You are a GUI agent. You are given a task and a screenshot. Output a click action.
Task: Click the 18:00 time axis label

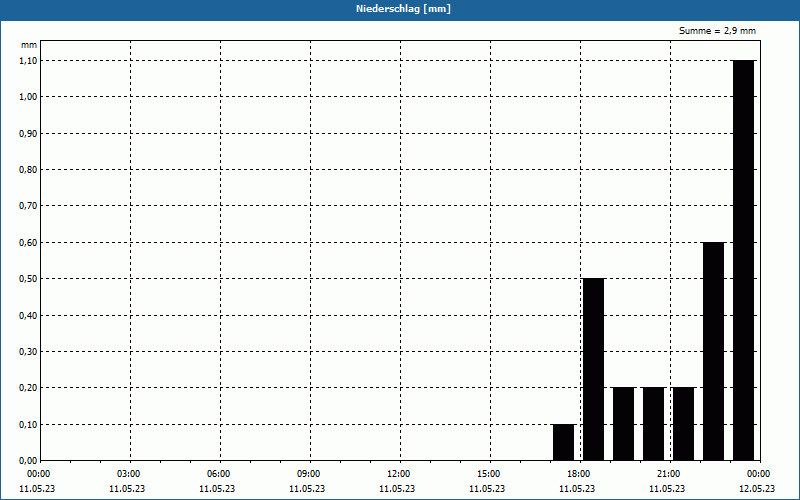click(x=579, y=474)
